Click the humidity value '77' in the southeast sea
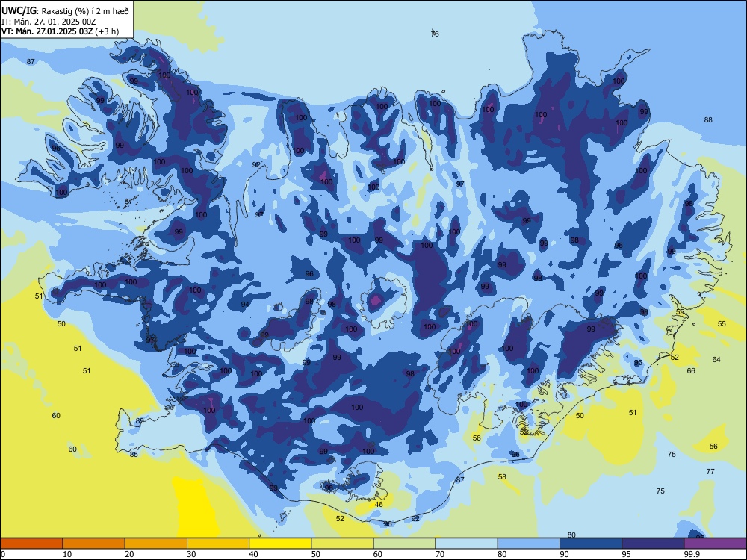The height and width of the screenshot is (560, 747). click(x=711, y=471)
